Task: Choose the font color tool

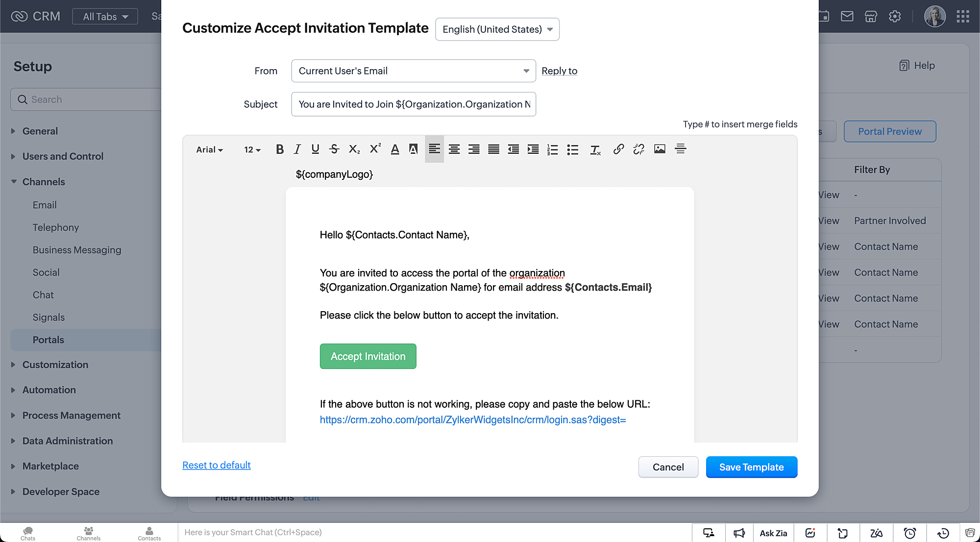Action: coord(395,149)
